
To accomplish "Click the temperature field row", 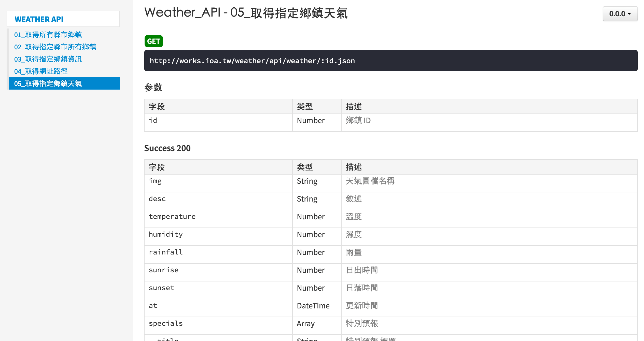I will point(172,217).
